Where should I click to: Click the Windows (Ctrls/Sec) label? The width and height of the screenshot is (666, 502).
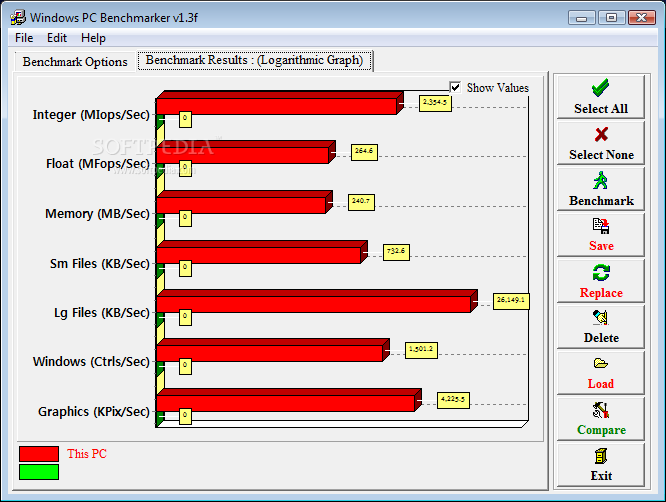[x=91, y=361]
